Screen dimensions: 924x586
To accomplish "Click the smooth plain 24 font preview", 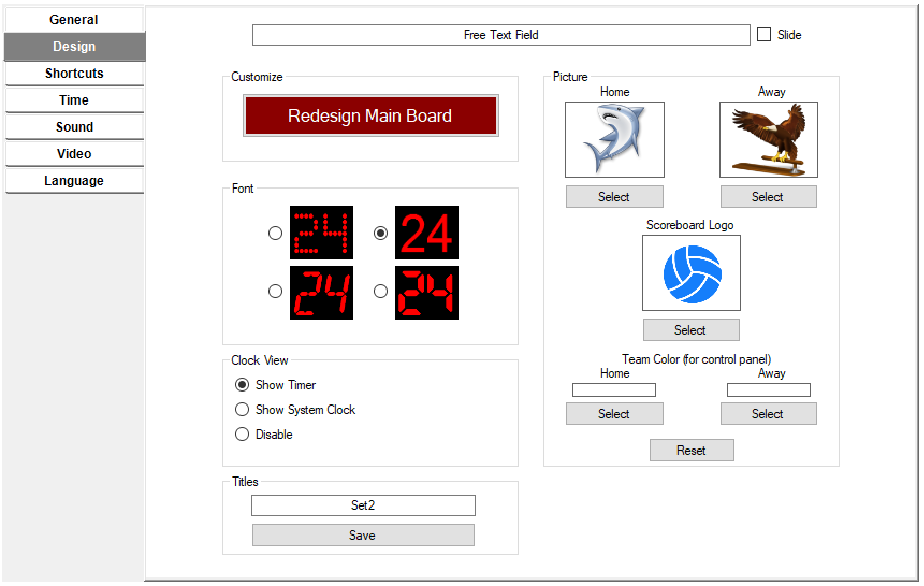I will 426,233.
